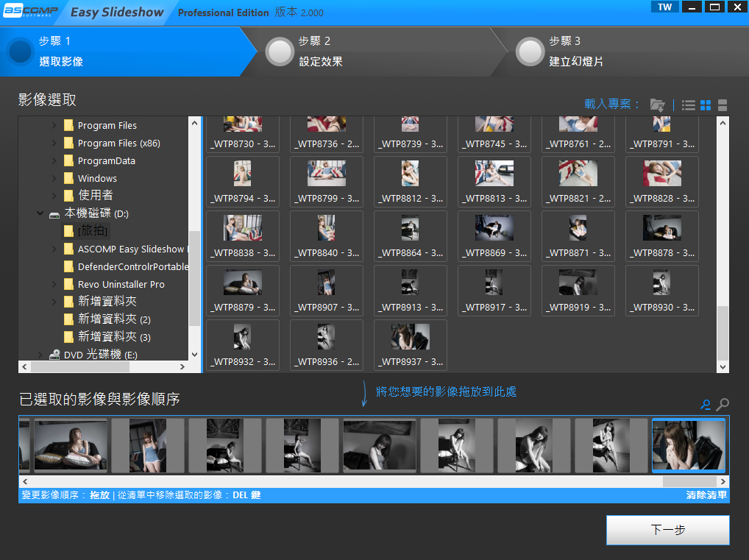
Task: Click the small blue magnifier icon
Action: (x=706, y=405)
